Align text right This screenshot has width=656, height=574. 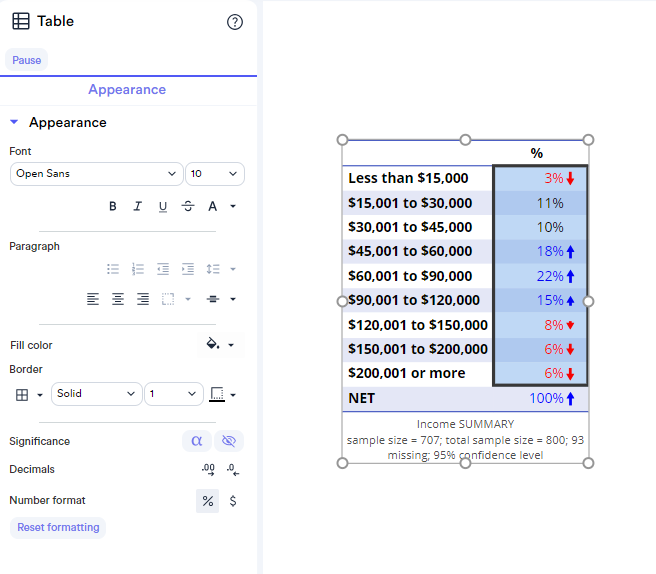143,299
